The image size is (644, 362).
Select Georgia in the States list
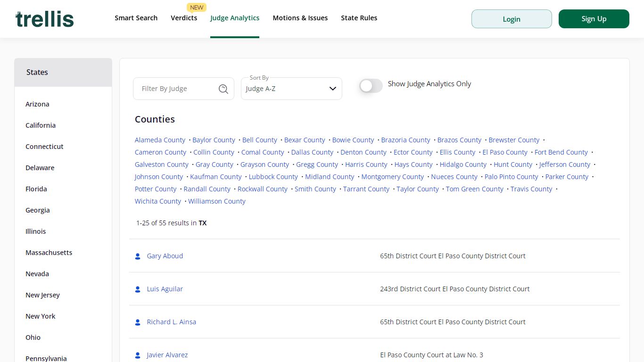coord(38,210)
